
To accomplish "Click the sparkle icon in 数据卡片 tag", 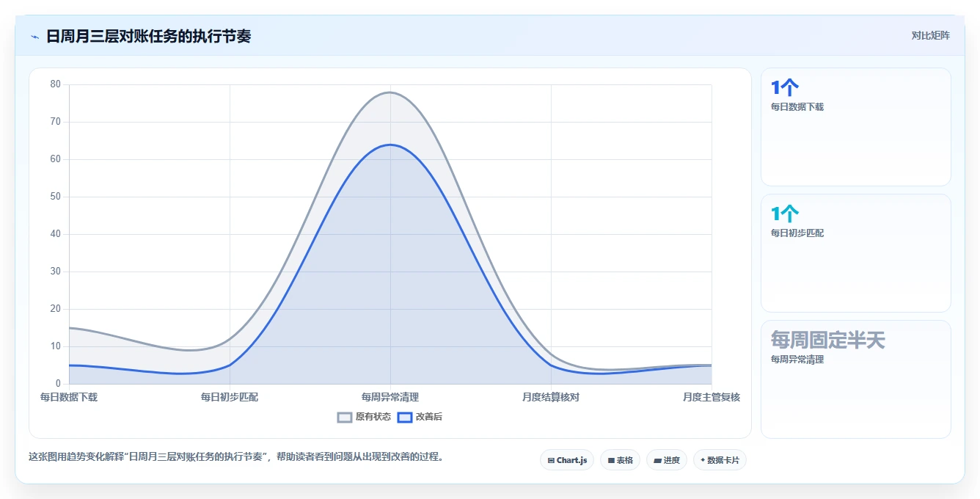I will pyautogui.click(x=703, y=460).
